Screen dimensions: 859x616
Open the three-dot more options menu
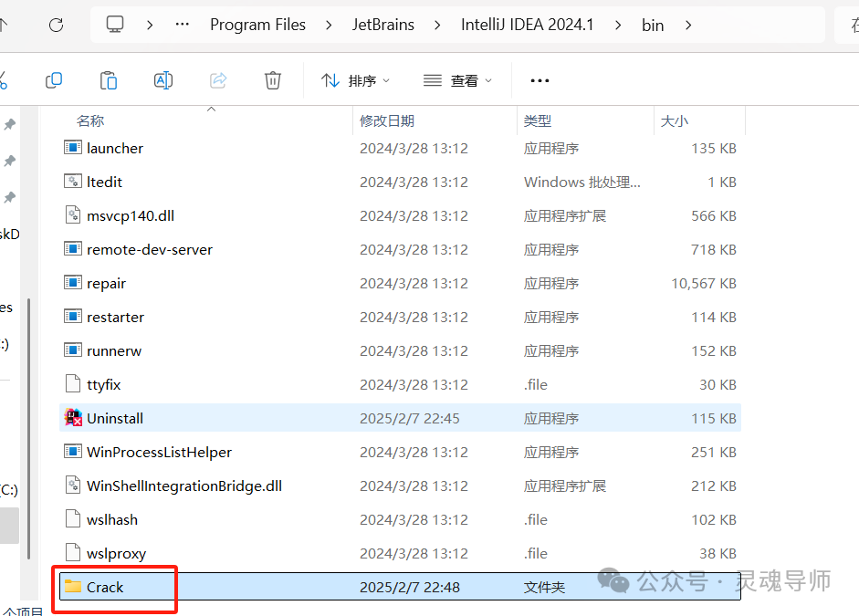[539, 80]
